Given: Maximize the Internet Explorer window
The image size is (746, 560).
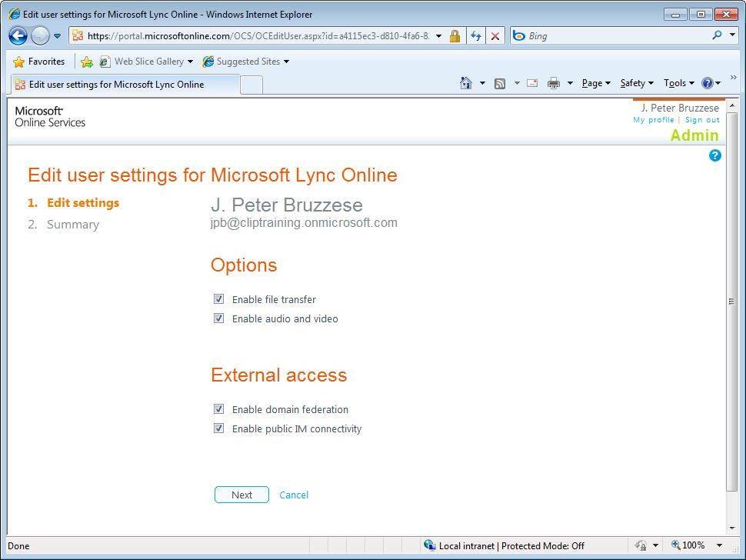Looking at the screenshot, I should click(x=701, y=15).
